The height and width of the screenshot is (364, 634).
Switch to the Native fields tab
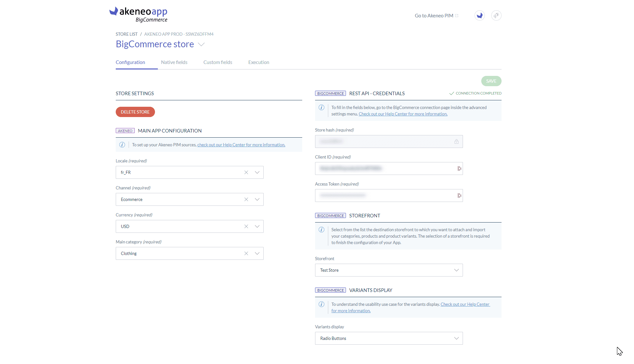coord(174,62)
